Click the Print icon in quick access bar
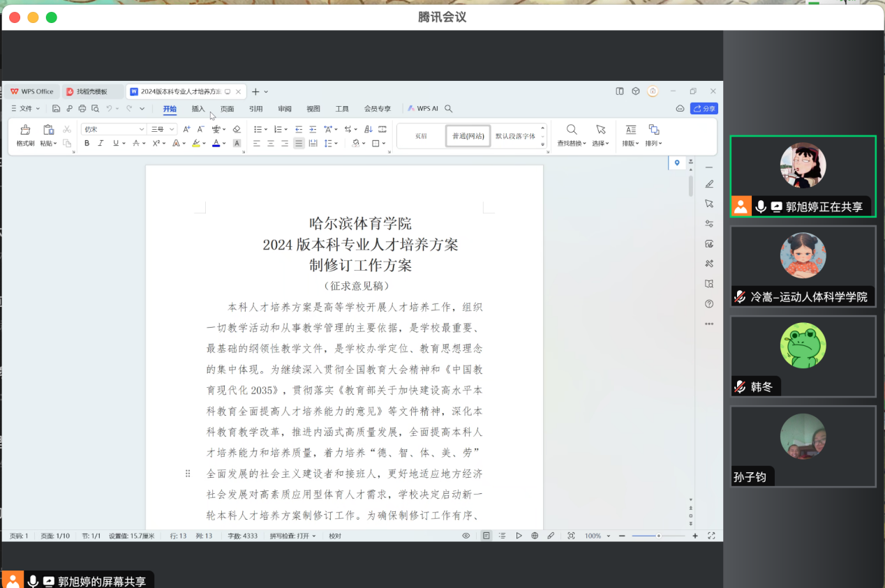The image size is (885, 588). coord(82,109)
